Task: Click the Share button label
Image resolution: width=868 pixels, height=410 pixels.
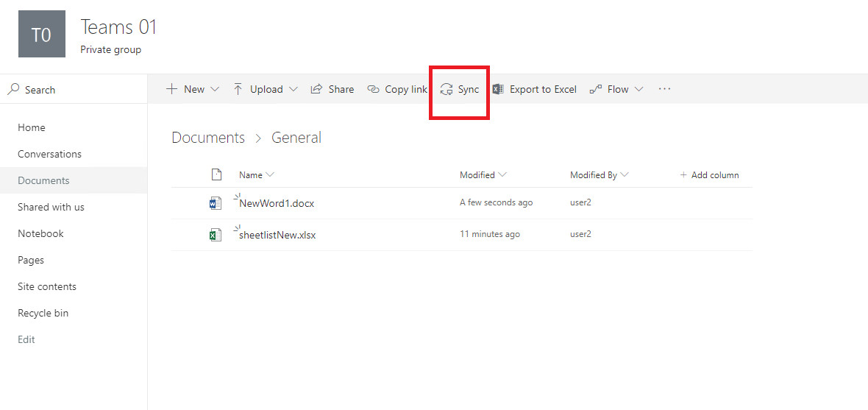Action: (x=341, y=89)
